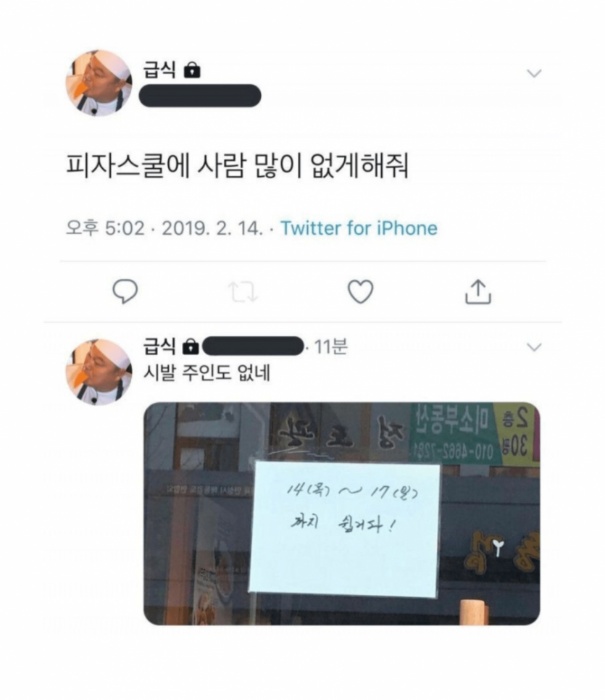Expand the main tweet's chevron menu
This screenshot has height=700, width=605.
(534, 73)
